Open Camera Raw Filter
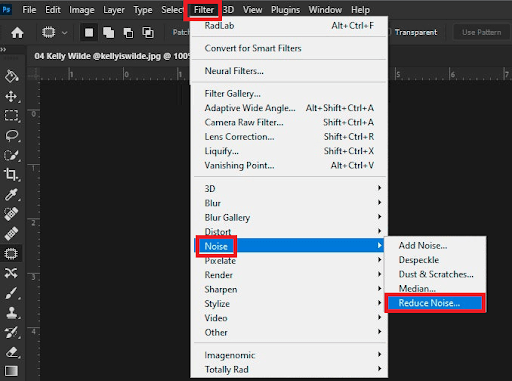Viewport: 512px width, 381px height. pyautogui.click(x=289, y=122)
